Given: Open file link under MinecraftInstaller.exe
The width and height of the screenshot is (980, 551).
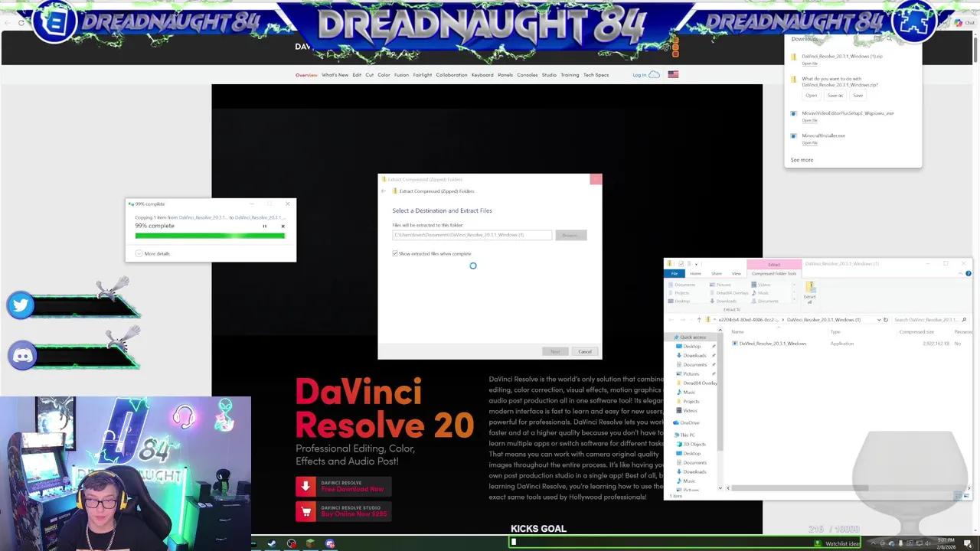Looking at the screenshot, I should (809, 143).
